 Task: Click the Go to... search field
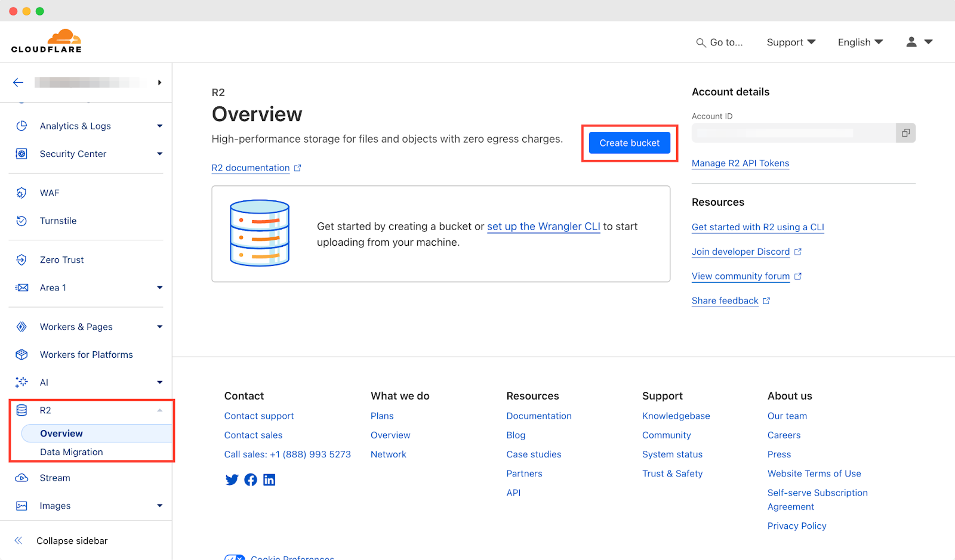[x=720, y=42]
